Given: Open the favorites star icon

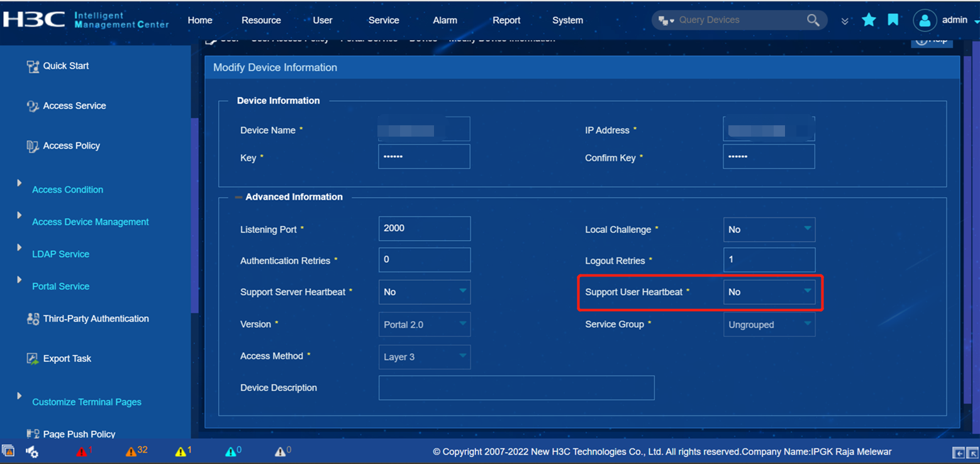Looking at the screenshot, I should pos(869,20).
